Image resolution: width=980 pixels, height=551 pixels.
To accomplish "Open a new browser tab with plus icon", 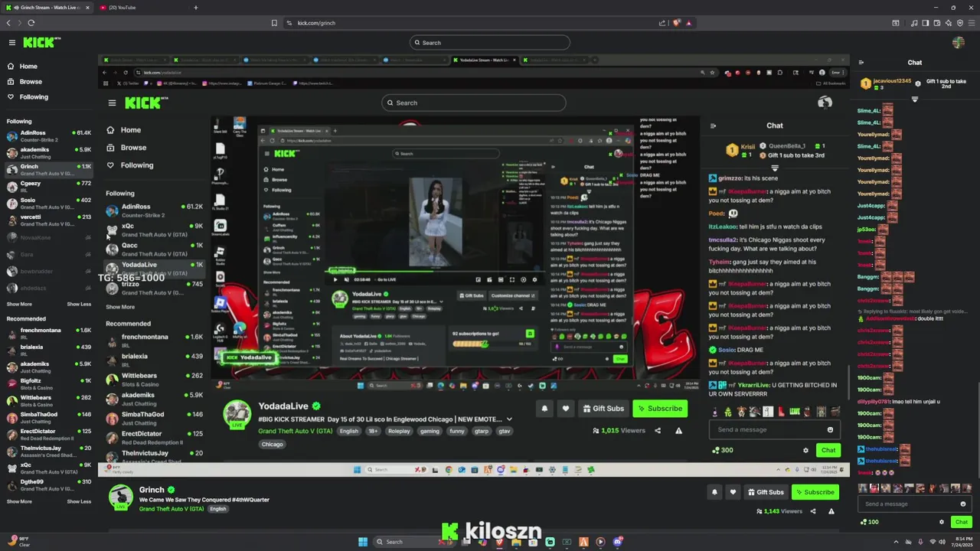I will click(195, 8).
